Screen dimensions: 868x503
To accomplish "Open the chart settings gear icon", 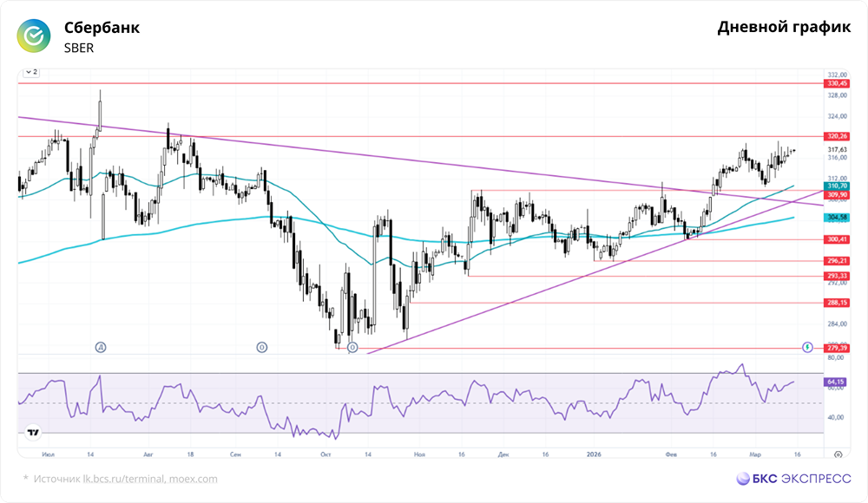I will coord(838,454).
